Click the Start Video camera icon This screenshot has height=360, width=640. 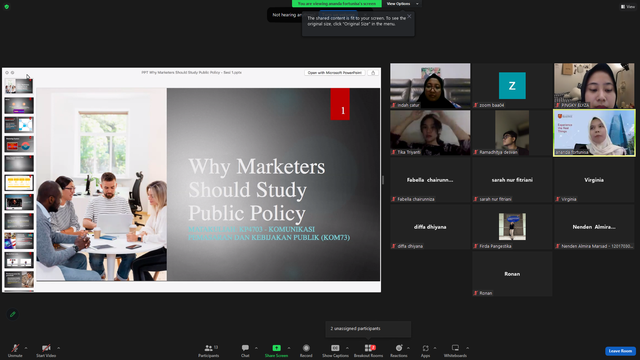coord(46,348)
